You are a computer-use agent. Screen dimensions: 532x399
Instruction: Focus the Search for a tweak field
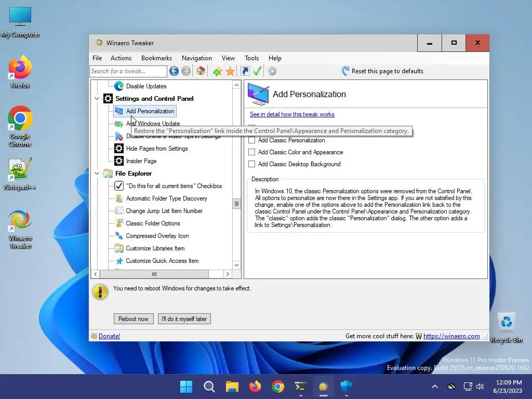[x=128, y=71]
